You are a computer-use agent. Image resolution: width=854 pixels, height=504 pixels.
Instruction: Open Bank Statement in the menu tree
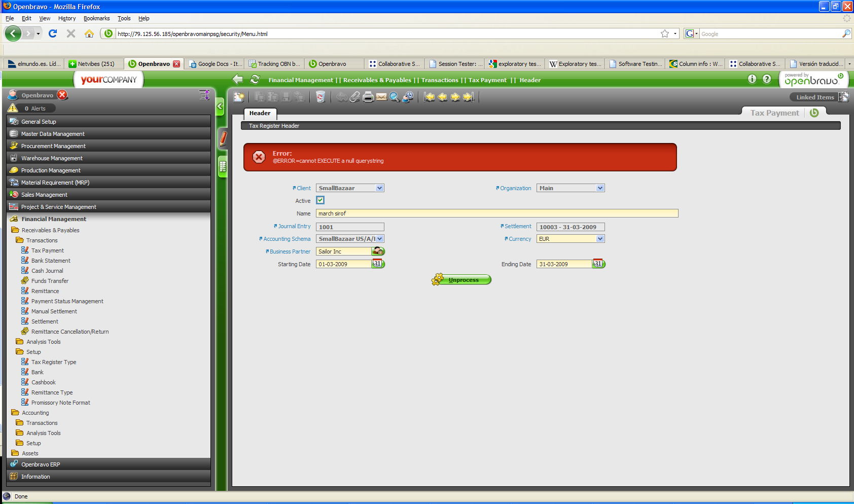tap(51, 261)
